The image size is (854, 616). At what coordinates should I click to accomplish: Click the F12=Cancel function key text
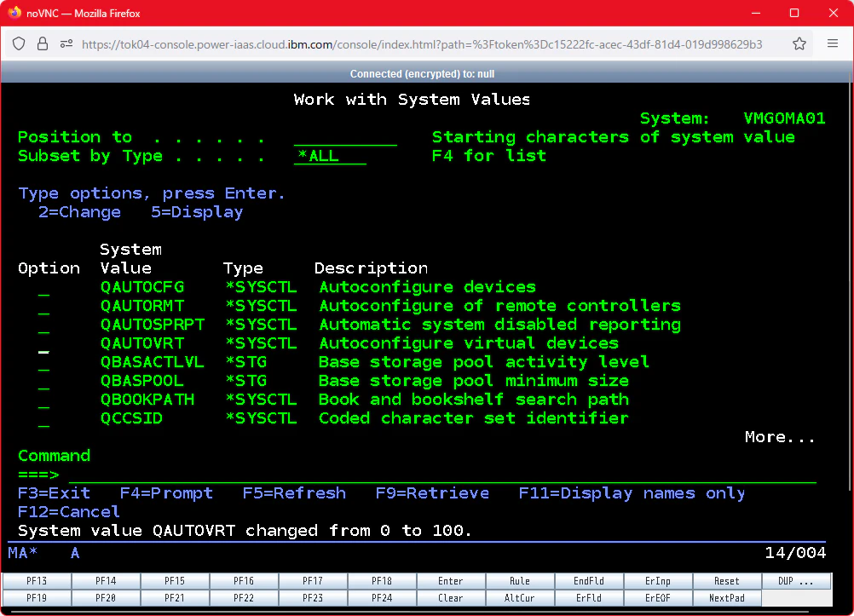[x=69, y=512]
